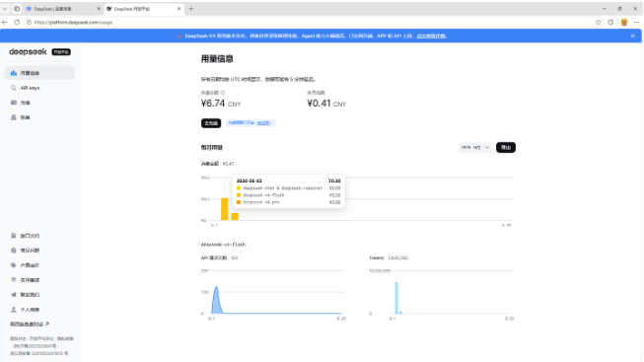This screenshot has height=362, width=644.
Task: Click the 服务状态 footer link
Action: pos(18,338)
